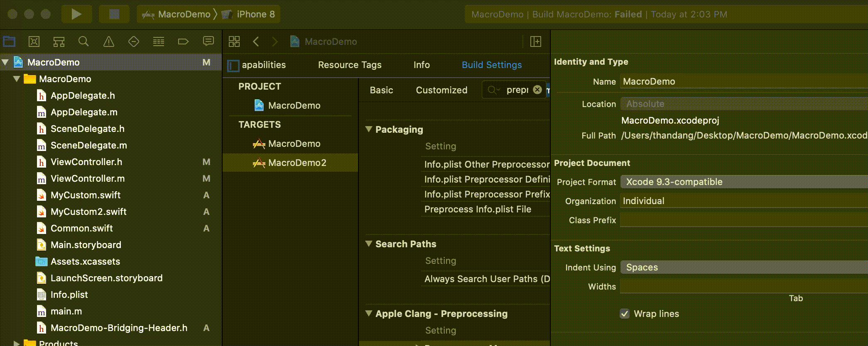Screen dimensions: 868x346
Task: Open MyCustom2.swift file
Action: click(x=88, y=212)
